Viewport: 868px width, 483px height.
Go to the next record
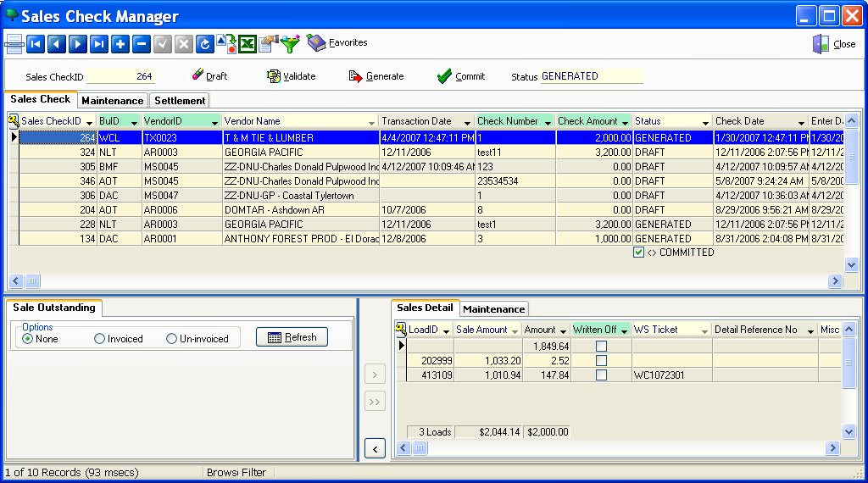click(78, 43)
